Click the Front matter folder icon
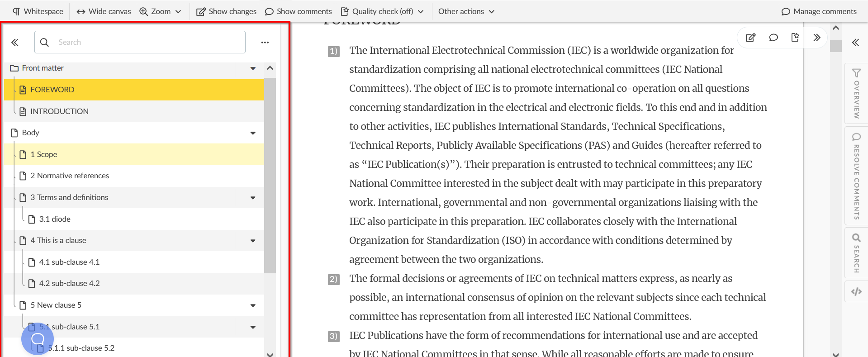Image resolution: width=868 pixels, height=357 pixels. [14, 68]
